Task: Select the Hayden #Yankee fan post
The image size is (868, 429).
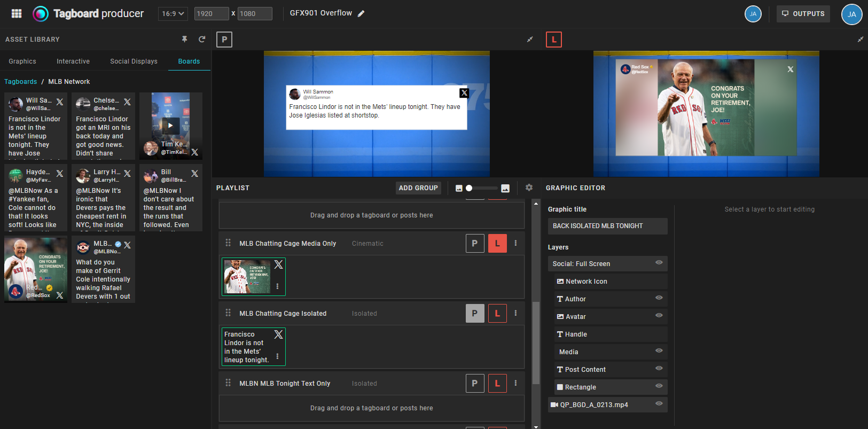Action: (36, 198)
